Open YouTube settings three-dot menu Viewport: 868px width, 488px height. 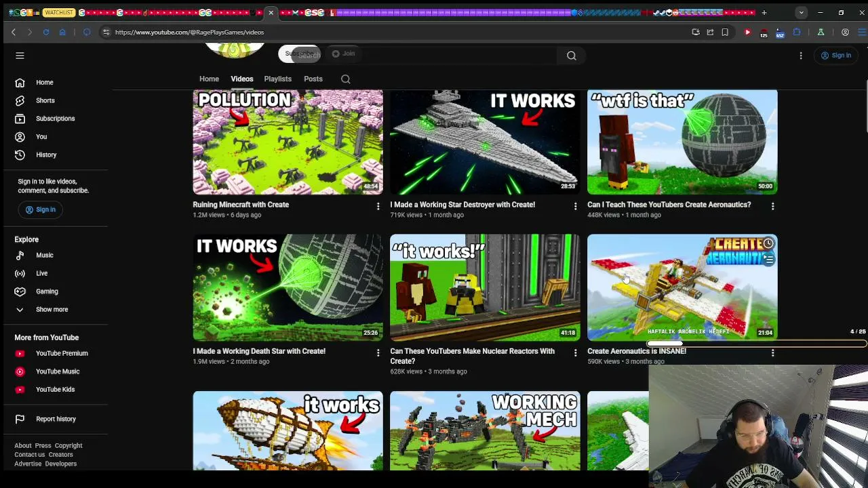(801, 56)
